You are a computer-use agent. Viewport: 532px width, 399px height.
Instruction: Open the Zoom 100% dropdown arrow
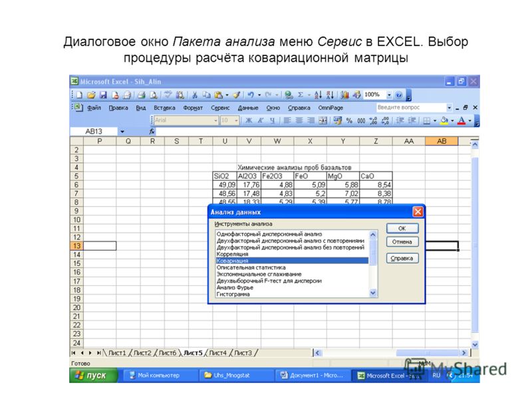click(389, 95)
